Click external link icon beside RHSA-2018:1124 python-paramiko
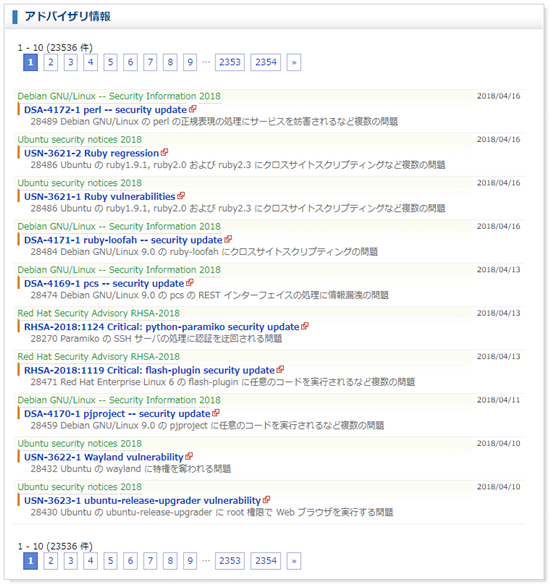 pos(305,326)
